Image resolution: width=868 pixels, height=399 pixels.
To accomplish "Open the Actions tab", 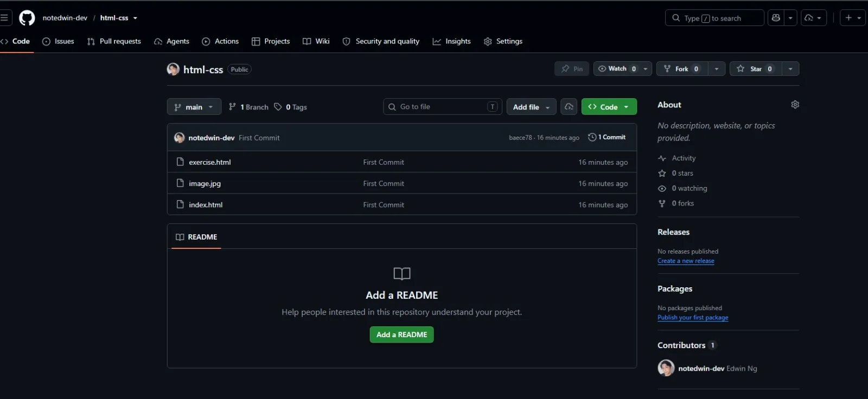I will pos(220,41).
